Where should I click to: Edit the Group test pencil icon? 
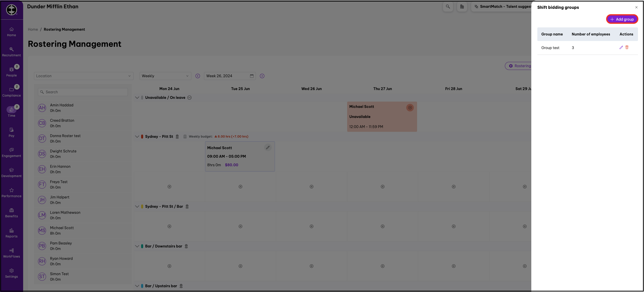pos(621,48)
